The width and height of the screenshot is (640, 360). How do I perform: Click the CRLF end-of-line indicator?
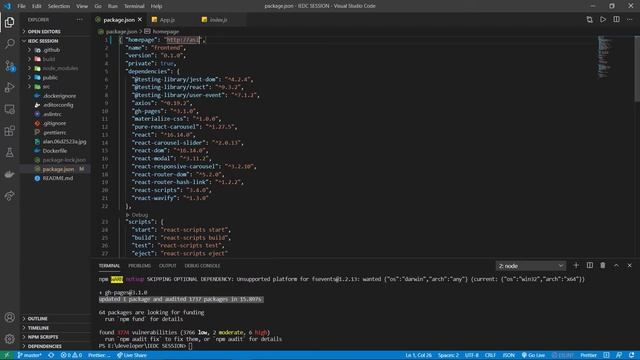click(490, 355)
